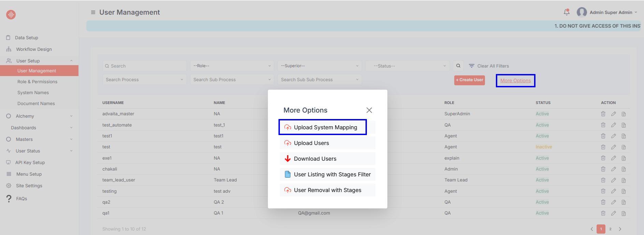Click the Create User button
Viewport: 644px width, 235px height.
(469, 80)
